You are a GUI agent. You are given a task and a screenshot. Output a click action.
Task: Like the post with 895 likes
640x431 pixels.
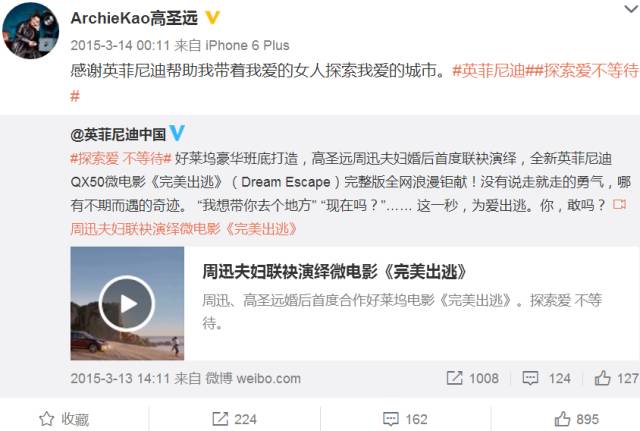(576, 419)
